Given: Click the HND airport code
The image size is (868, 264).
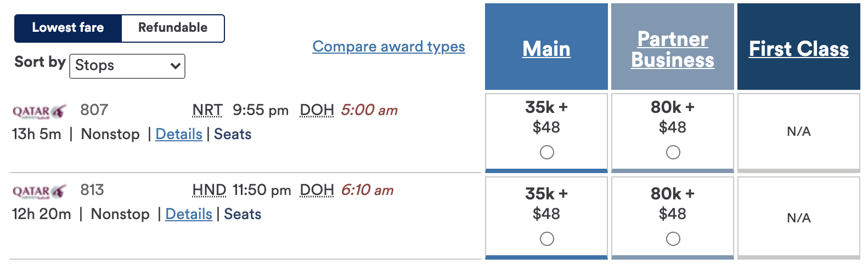Looking at the screenshot, I should click(x=209, y=190).
